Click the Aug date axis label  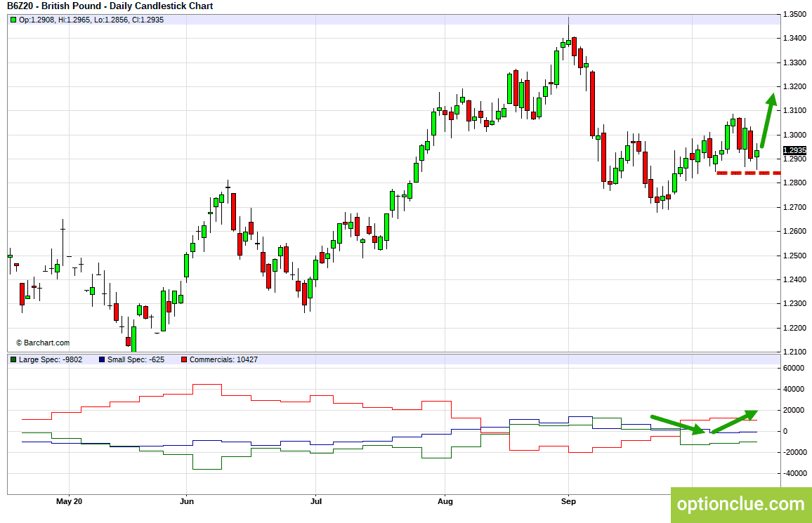[445, 501]
